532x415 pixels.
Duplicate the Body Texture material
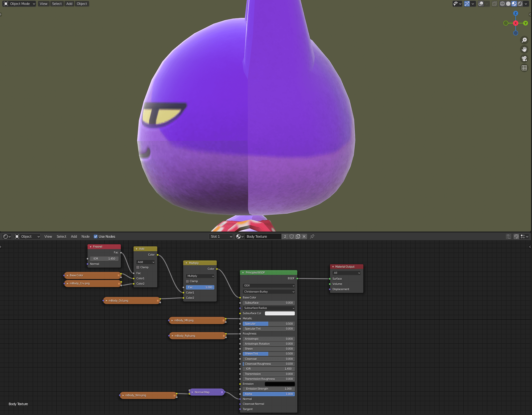(x=298, y=236)
